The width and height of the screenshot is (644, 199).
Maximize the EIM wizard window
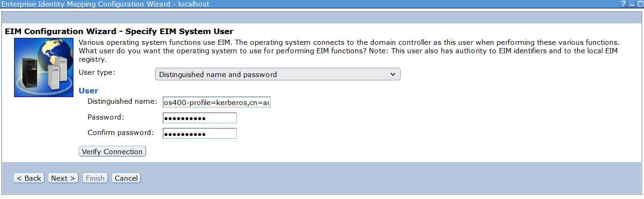tap(640, 4)
